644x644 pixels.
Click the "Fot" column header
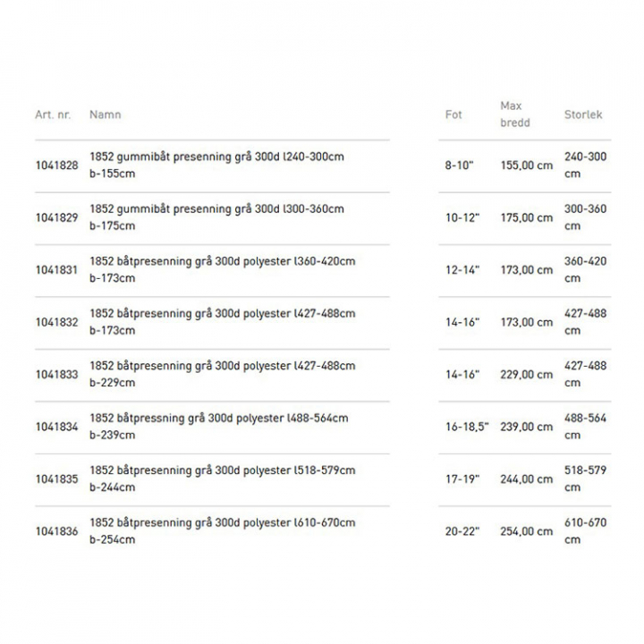click(453, 114)
